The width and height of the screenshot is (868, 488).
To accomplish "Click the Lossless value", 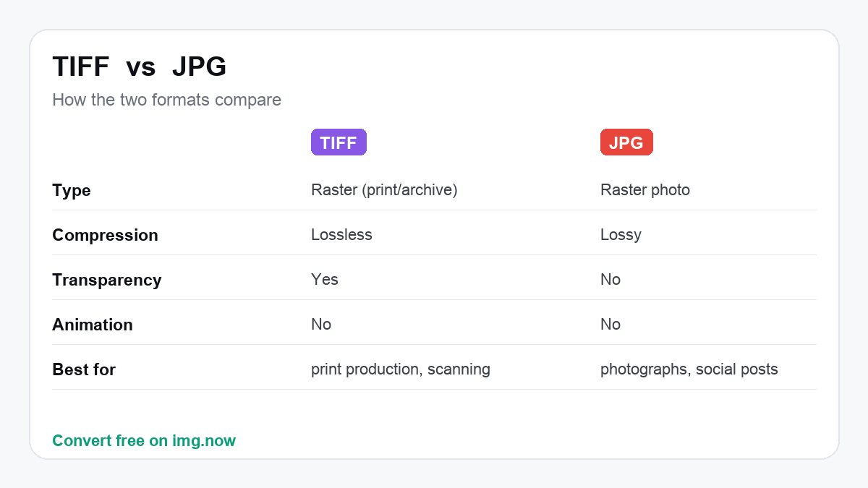I will coord(341,235).
